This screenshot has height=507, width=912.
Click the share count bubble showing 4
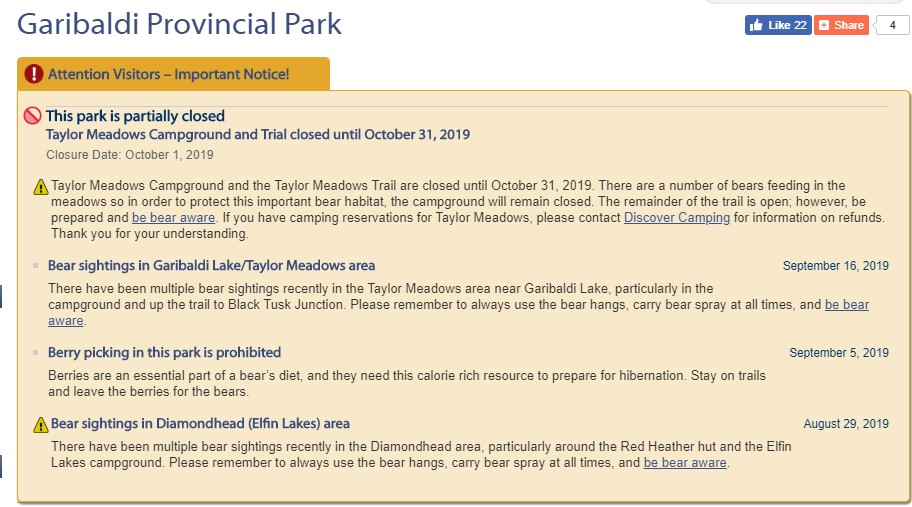[891, 25]
